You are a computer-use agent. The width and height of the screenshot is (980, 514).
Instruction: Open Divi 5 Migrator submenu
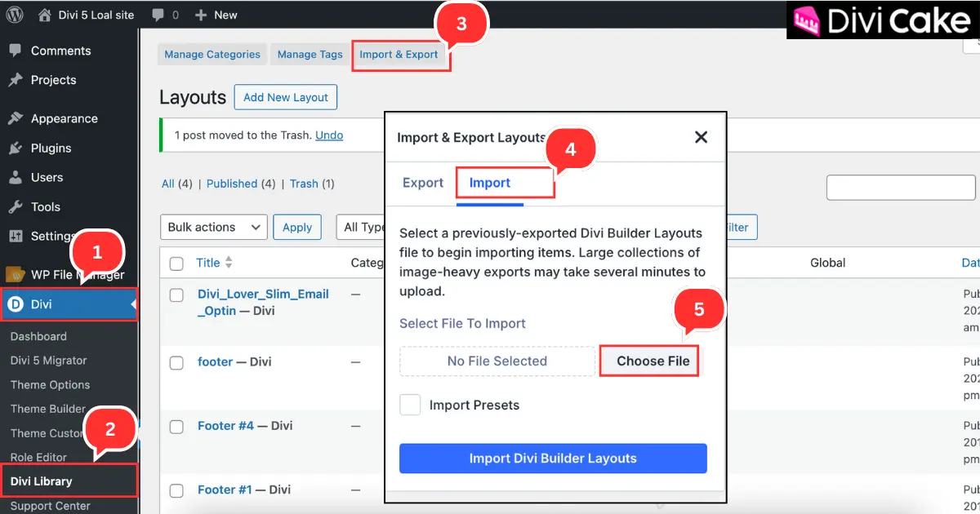click(x=48, y=361)
